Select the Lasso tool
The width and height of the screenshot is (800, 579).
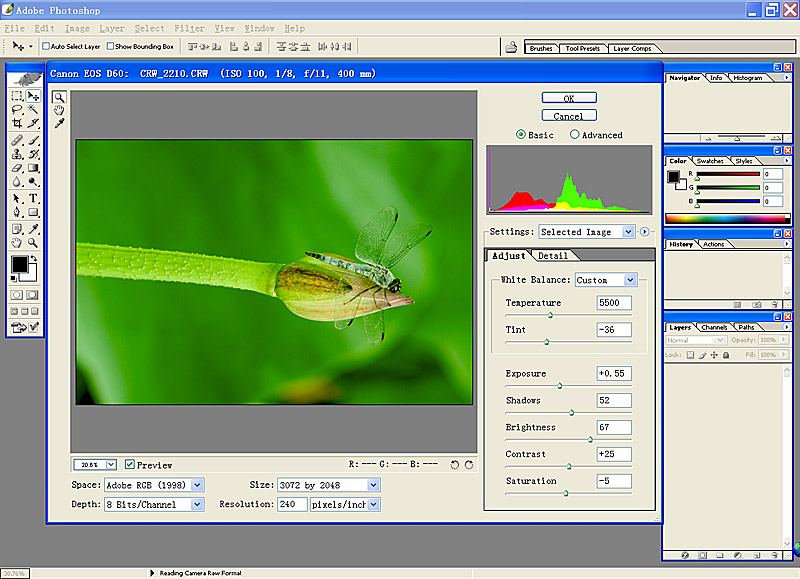click(17, 110)
